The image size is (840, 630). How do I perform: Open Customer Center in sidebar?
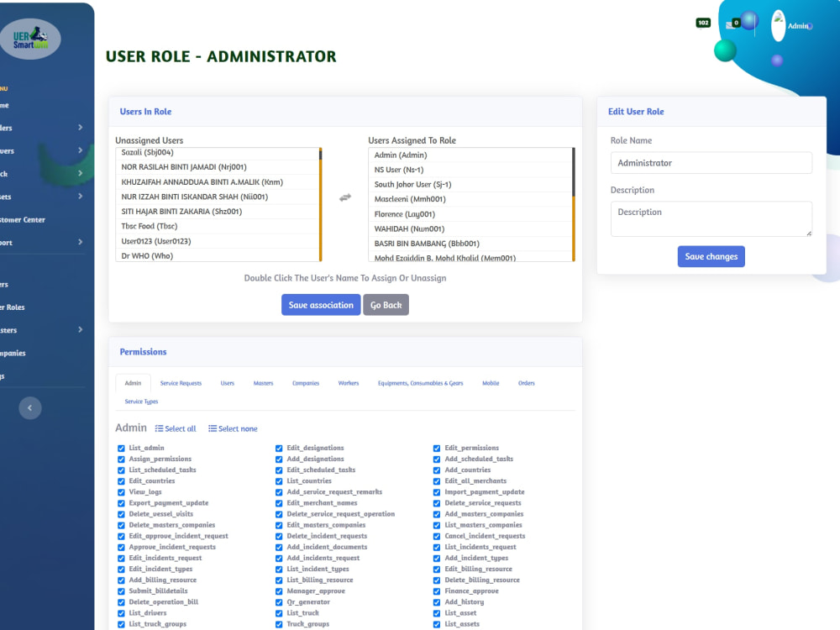(x=23, y=219)
